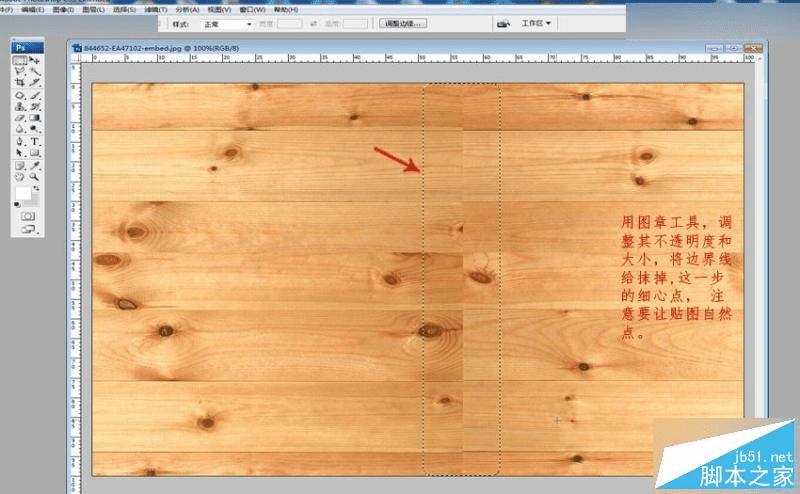Close the document window
Viewport: 800px width, 494px height.
tap(753, 48)
